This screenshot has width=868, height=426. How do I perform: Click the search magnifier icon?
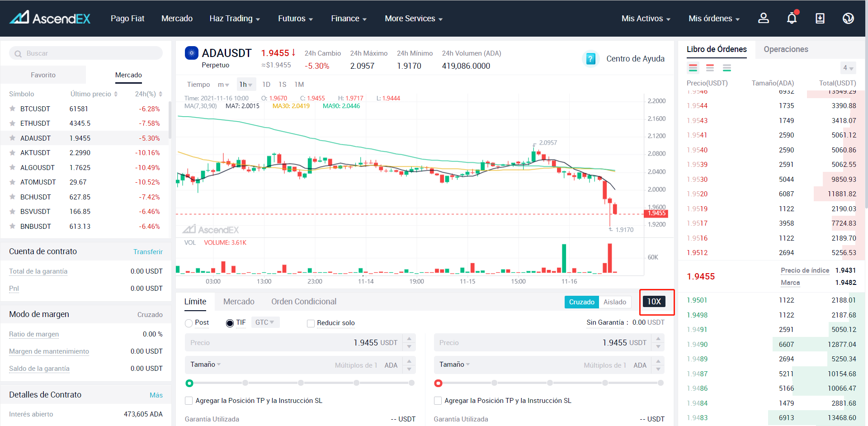point(18,53)
